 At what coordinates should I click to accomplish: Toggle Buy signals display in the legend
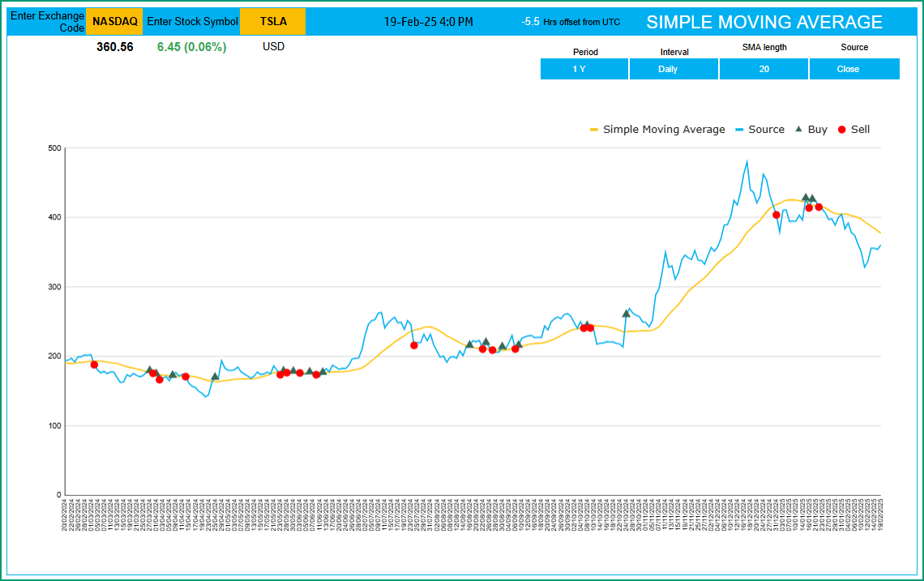tap(817, 129)
